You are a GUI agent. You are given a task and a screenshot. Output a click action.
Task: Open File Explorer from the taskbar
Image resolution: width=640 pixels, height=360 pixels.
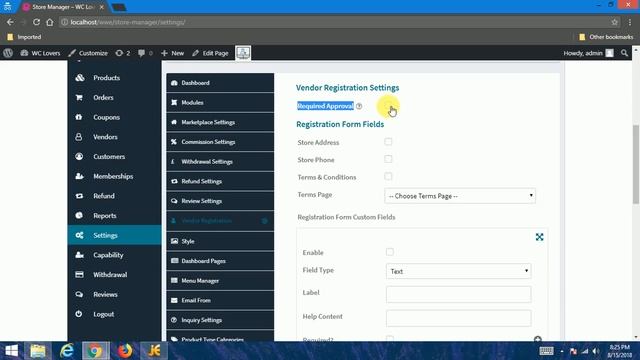point(38,351)
